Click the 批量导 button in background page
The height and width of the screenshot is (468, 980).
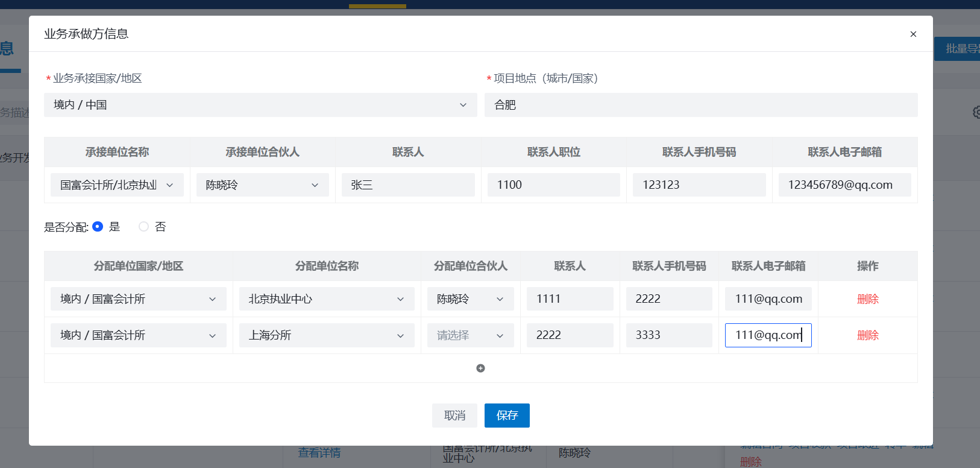pos(957,49)
